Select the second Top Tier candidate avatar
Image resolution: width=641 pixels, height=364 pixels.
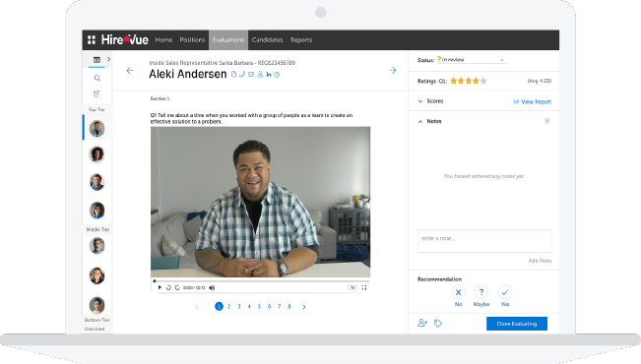96,154
